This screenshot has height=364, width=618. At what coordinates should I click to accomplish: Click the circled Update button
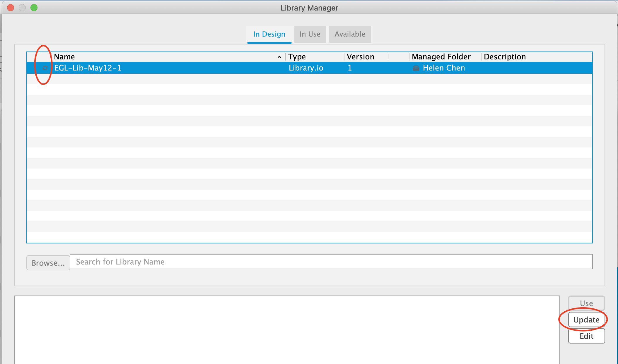click(x=586, y=320)
